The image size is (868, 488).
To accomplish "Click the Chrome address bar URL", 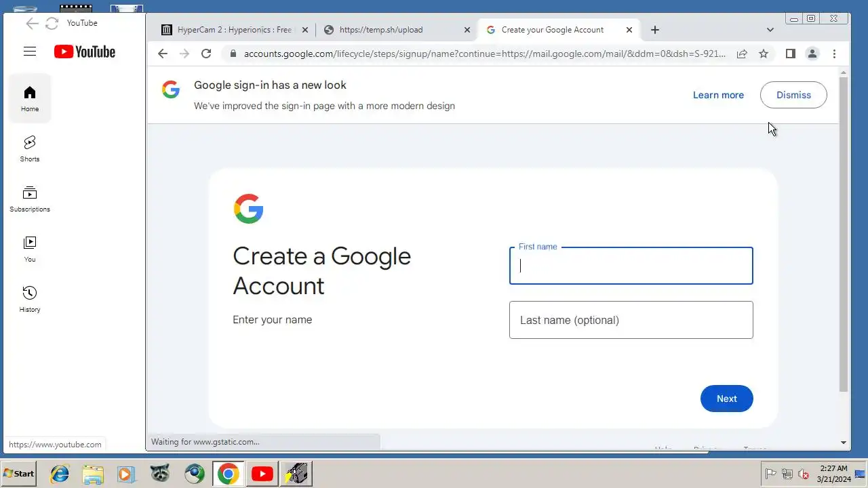I will (x=484, y=54).
